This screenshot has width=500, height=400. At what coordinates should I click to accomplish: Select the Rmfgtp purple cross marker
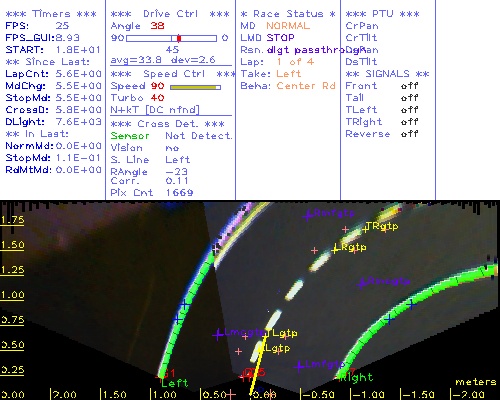coord(307,216)
